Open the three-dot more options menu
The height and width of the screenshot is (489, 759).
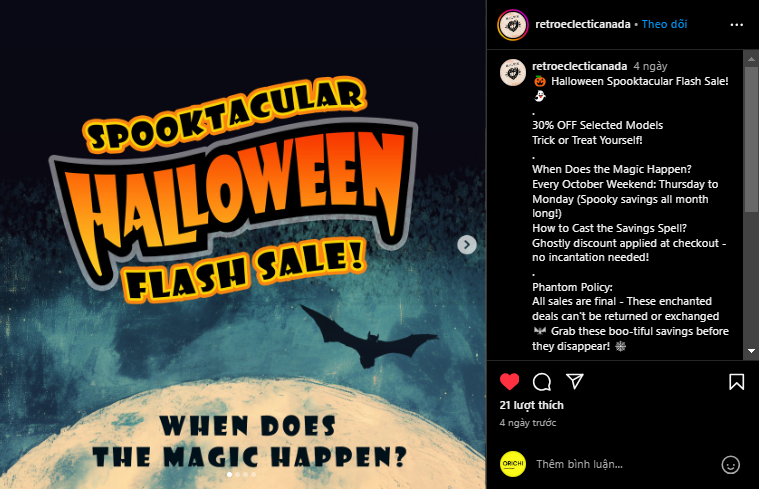[x=736, y=25]
